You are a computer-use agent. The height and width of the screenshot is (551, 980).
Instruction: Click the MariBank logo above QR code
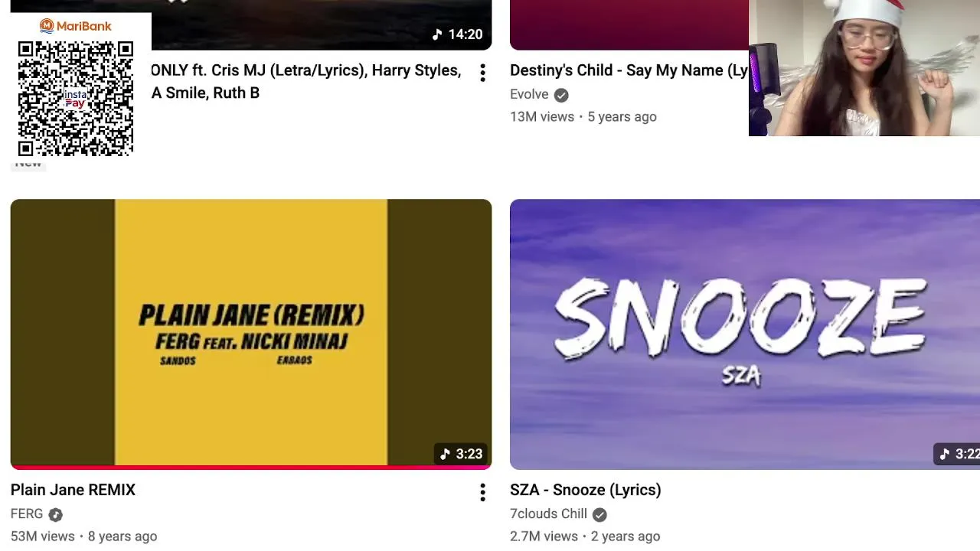[75, 26]
